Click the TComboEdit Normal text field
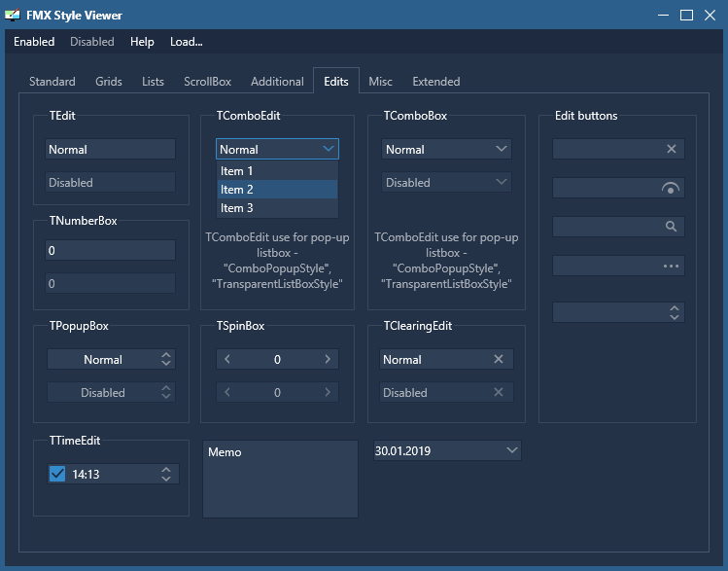This screenshot has height=571, width=728. point(269,149)
